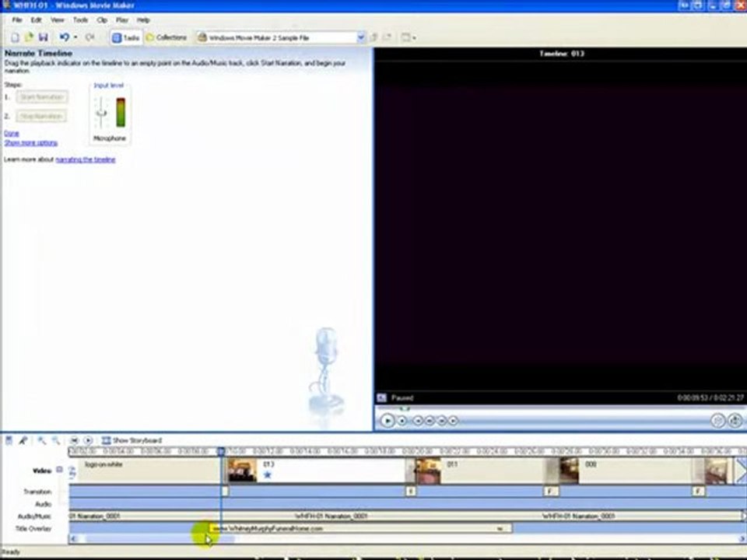Click the timeline playback indicator handle
747x560 pixels.
[x=221, y=451]
